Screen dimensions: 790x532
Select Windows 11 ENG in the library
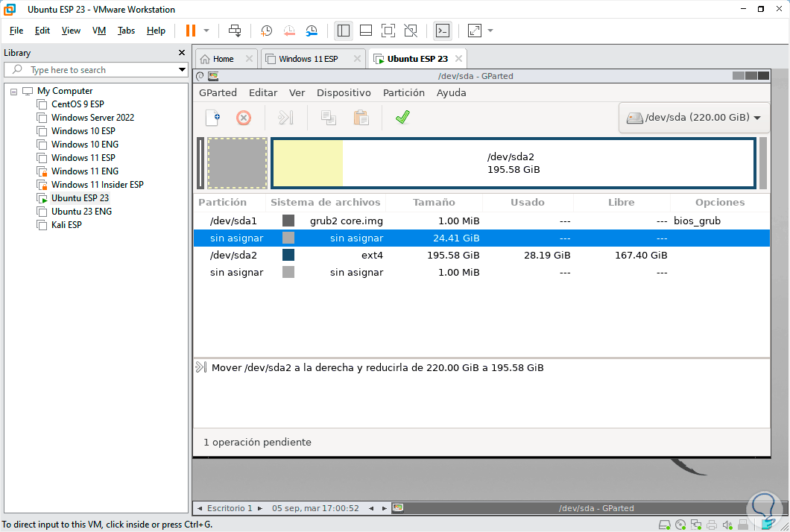[x=85, y=171]
